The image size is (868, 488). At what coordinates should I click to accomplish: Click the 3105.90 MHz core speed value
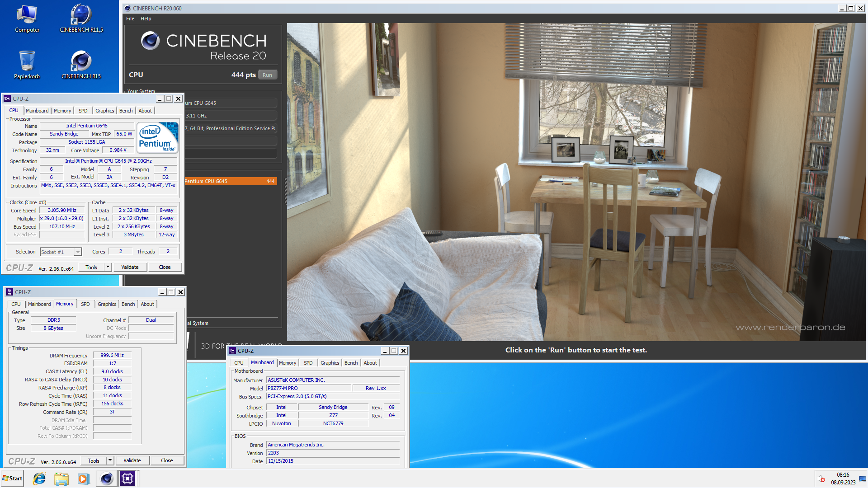point(62,210)
